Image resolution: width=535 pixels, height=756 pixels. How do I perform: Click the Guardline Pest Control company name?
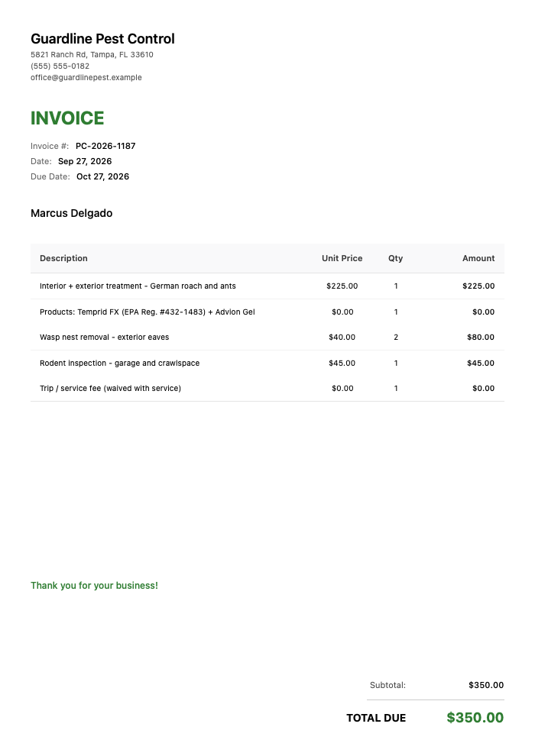click(x=102, y=39)
